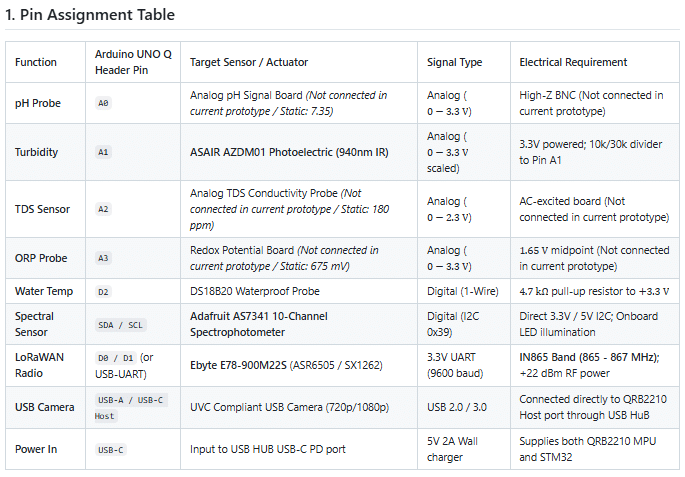Screen dimensions: 685x477
Task: Select the 'USB-C' pin label in Power In row
Action: (x=111, y=449)
